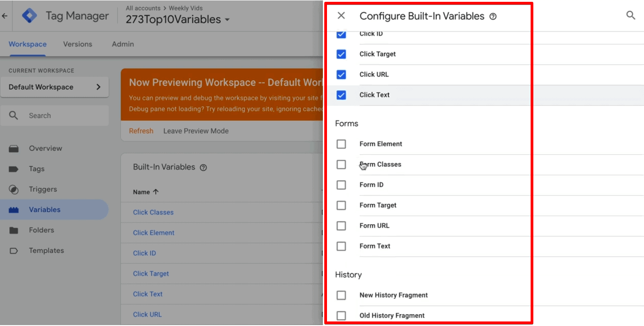644x326 pixels.
Task: Disable the Click Text built-in variable
Action: (341, 95)
